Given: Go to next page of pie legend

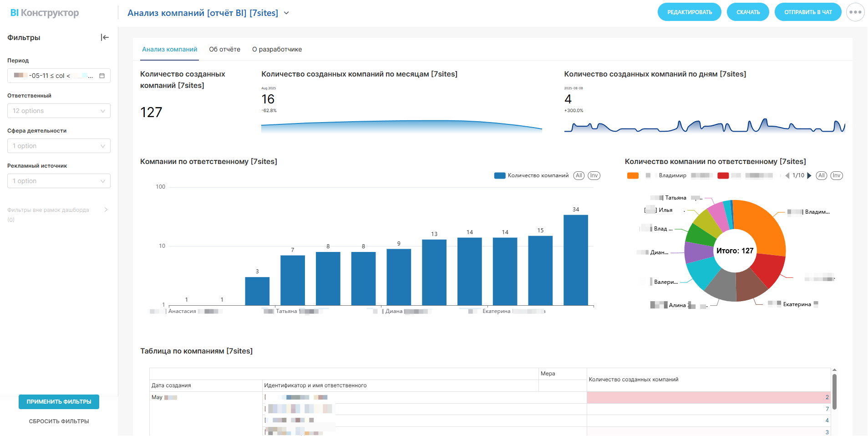Looking at the screenshot, I should [x=809, y=176].
